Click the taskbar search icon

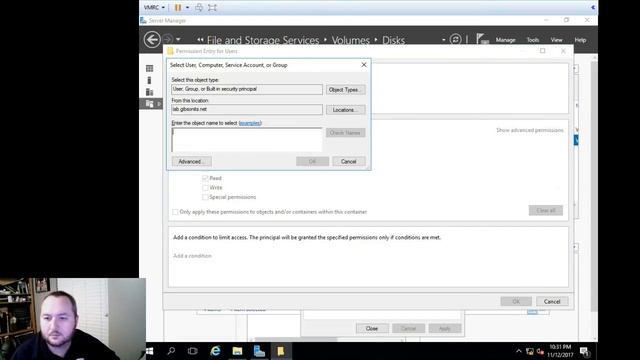click(x=171, y=351)
